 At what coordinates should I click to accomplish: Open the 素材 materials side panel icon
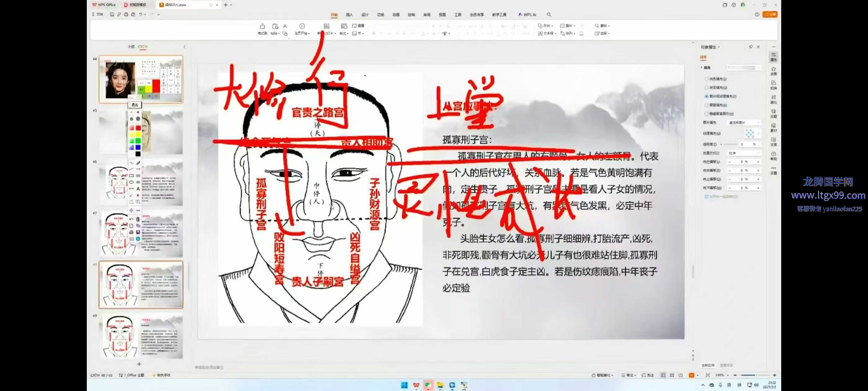click(773, 128)
